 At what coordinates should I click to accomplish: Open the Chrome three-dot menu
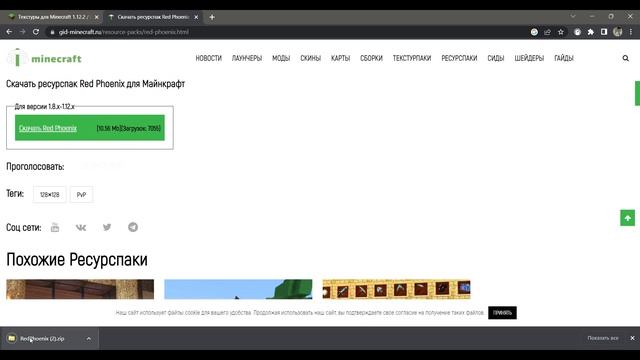click(x=631, y=32)
